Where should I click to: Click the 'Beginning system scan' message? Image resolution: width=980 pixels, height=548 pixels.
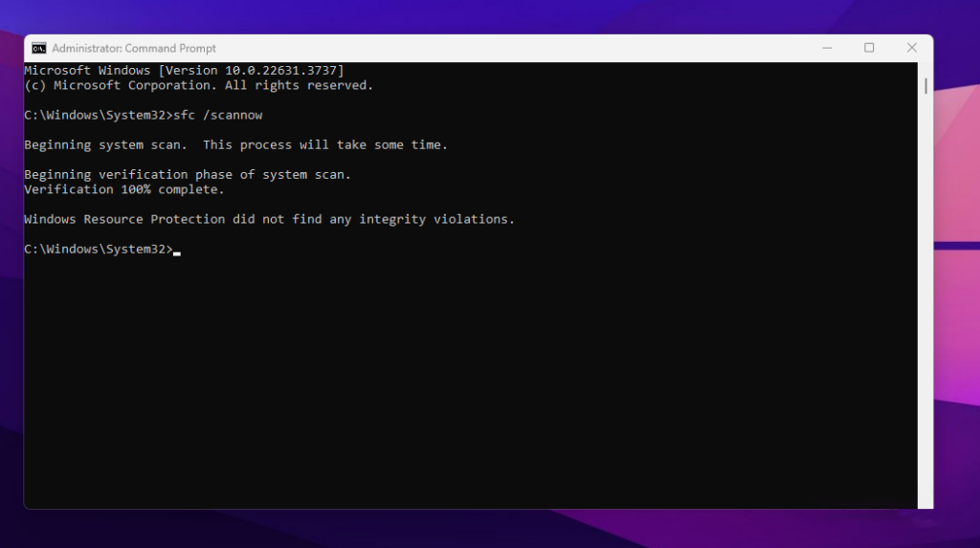235,145
